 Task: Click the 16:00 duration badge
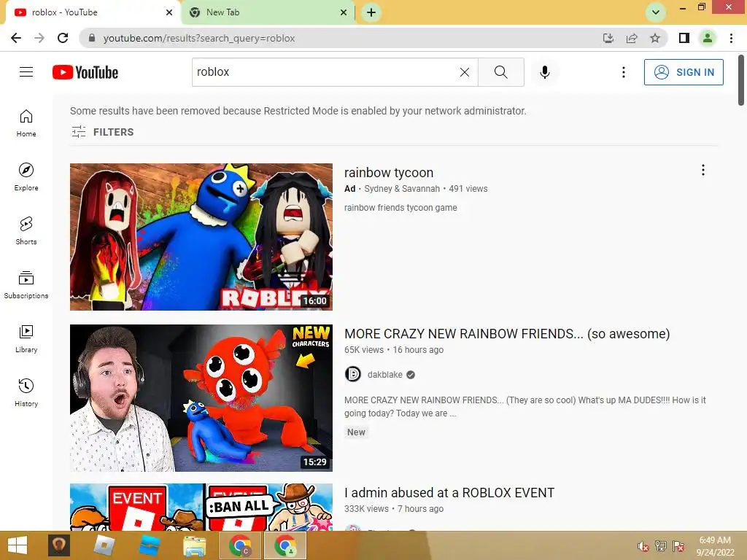(315, 301)
